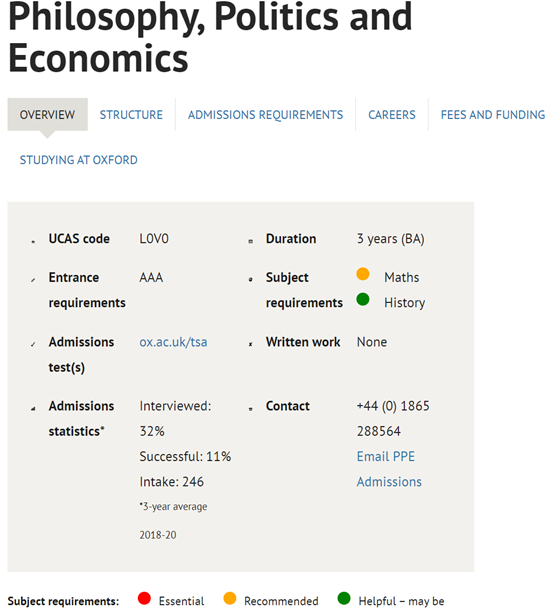Viewport: 547px width, 614px height.
Task: Click the orange Recommended legend dot
Action: click(x=229, y=598)
